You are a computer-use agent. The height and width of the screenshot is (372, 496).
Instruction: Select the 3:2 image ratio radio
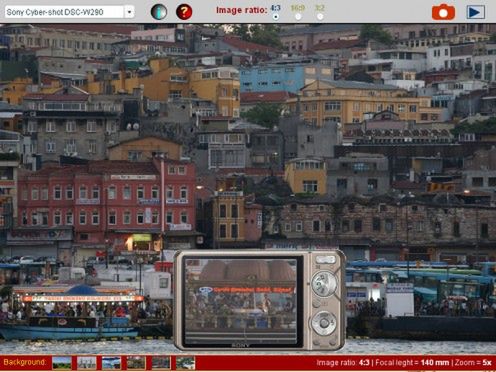pos(320,17)
